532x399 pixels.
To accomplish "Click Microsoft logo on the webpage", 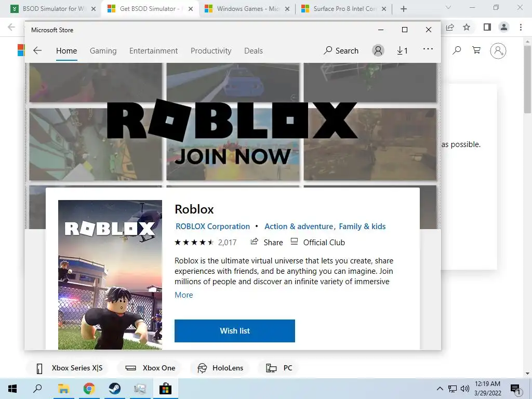I will point(21,50).
